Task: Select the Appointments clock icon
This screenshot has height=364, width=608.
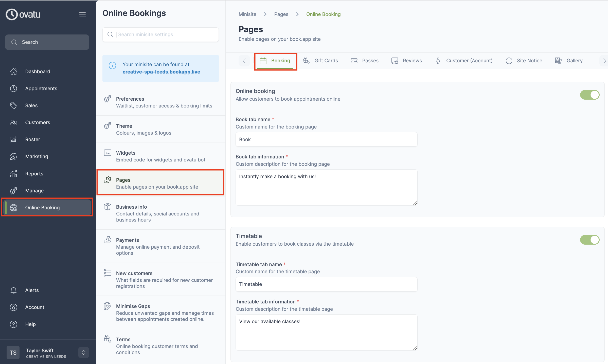Action: pos(13,88)
